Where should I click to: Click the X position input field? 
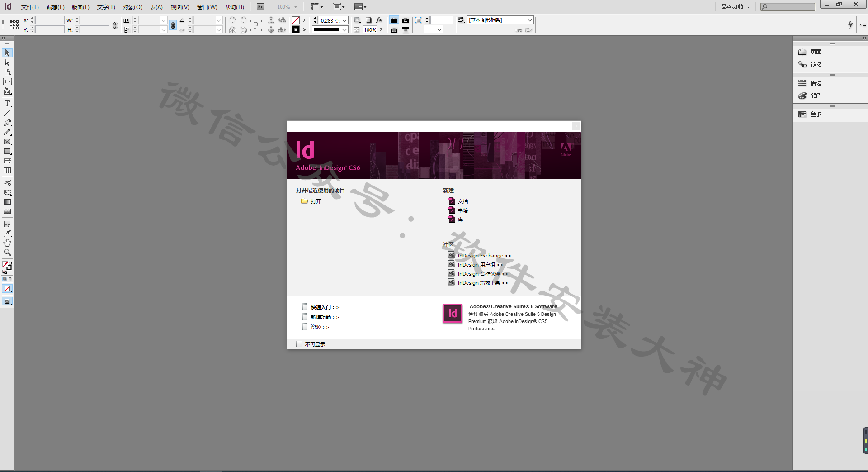coord(50,20)
